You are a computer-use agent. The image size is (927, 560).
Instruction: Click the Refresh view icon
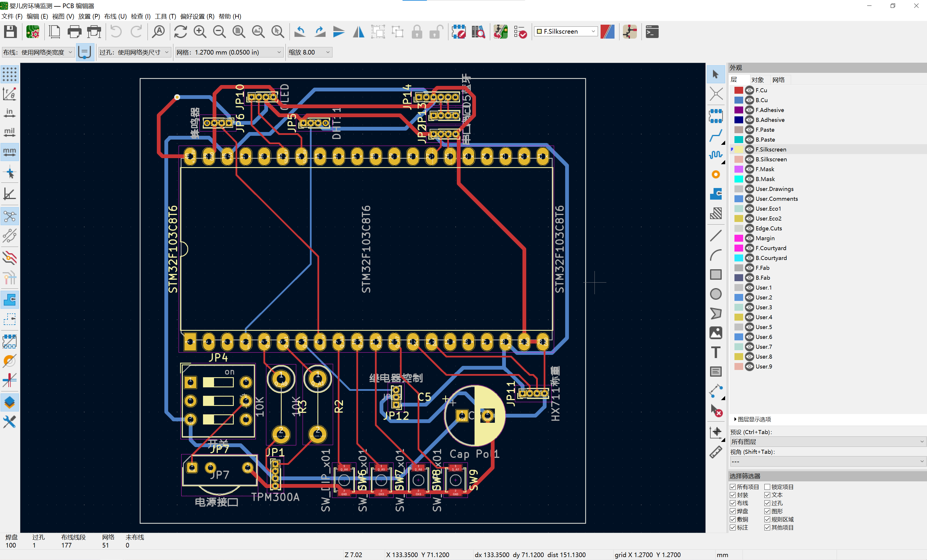click(x=181, y=32)
